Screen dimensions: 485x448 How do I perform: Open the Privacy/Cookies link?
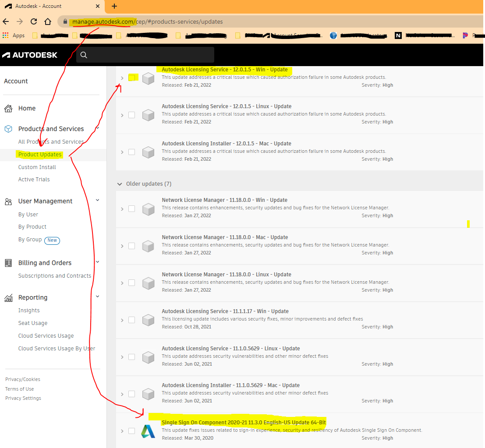tap(22, 379)
